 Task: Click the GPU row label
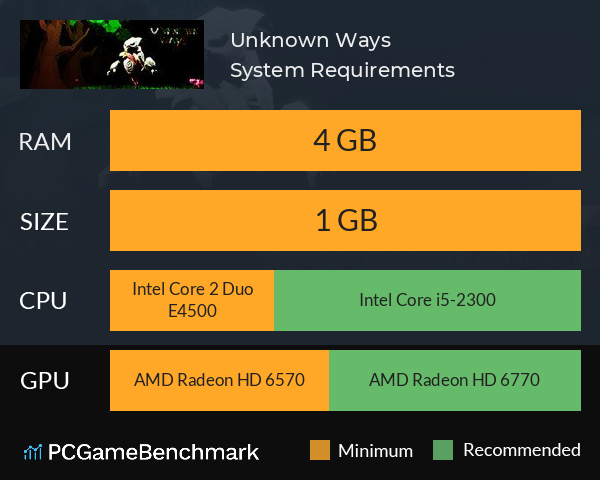tap(44, 381)
